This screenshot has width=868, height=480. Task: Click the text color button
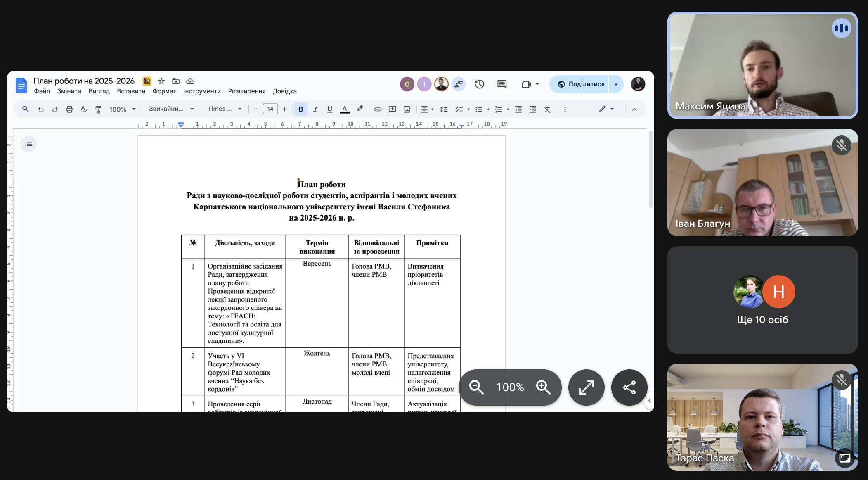click(x=344, y=109)
